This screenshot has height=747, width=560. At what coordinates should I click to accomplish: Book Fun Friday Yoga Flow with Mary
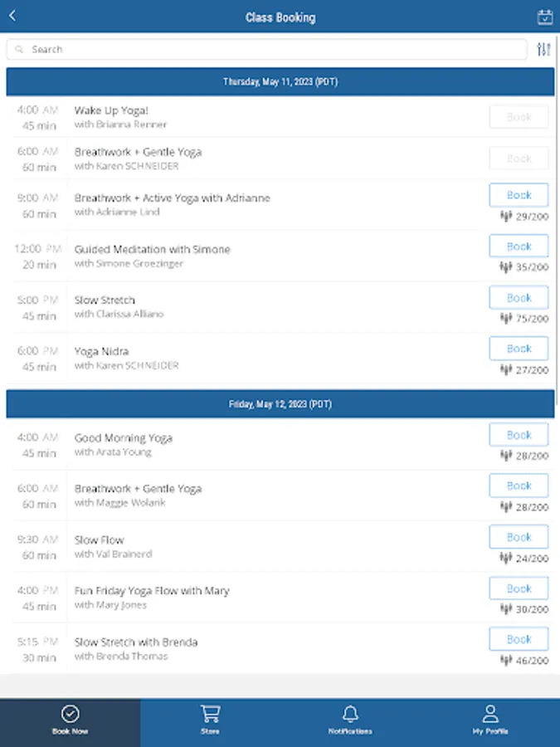(519, 588)
